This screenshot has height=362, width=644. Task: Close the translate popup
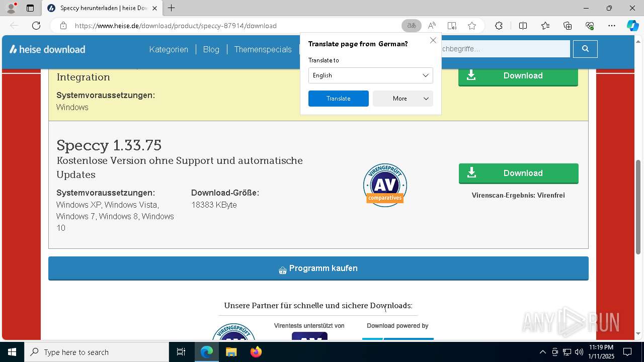point(433,40)
